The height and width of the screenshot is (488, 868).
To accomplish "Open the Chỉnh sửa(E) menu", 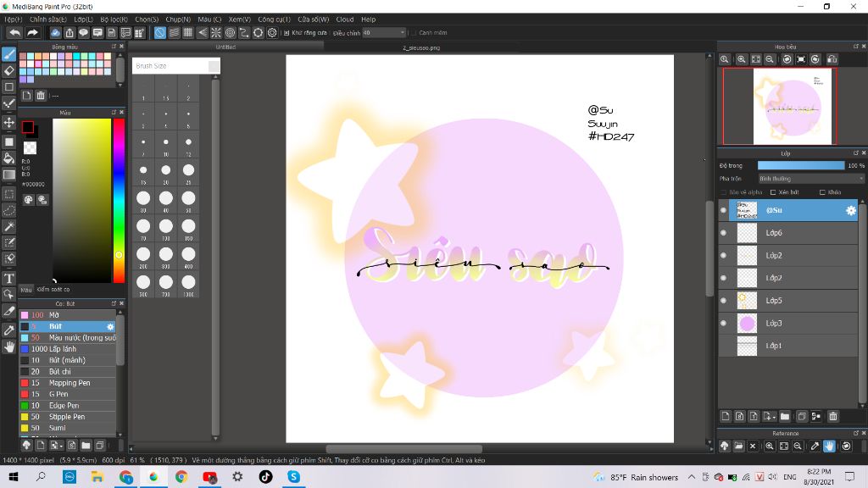I will 47,19.
